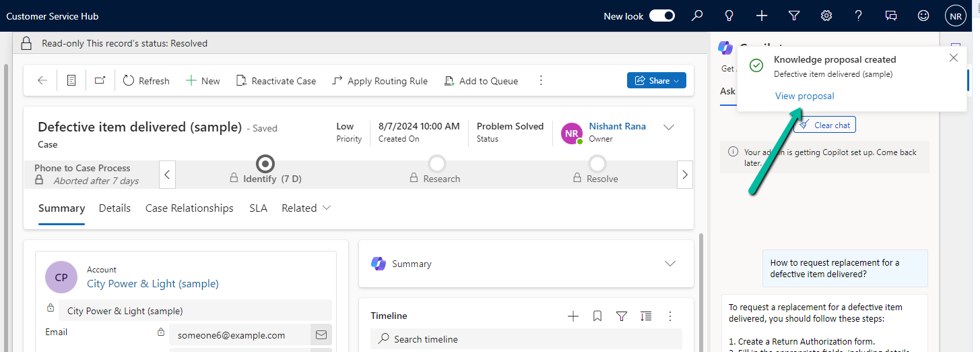Screen dimensions: 980x352
Task: Click the View proposal link
Action: pos(804,96)
